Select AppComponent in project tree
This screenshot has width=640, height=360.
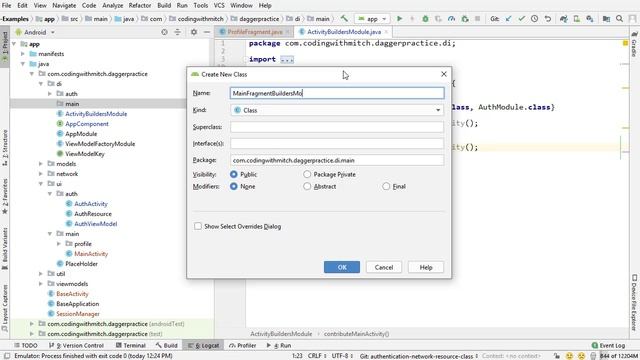(87, 124)
